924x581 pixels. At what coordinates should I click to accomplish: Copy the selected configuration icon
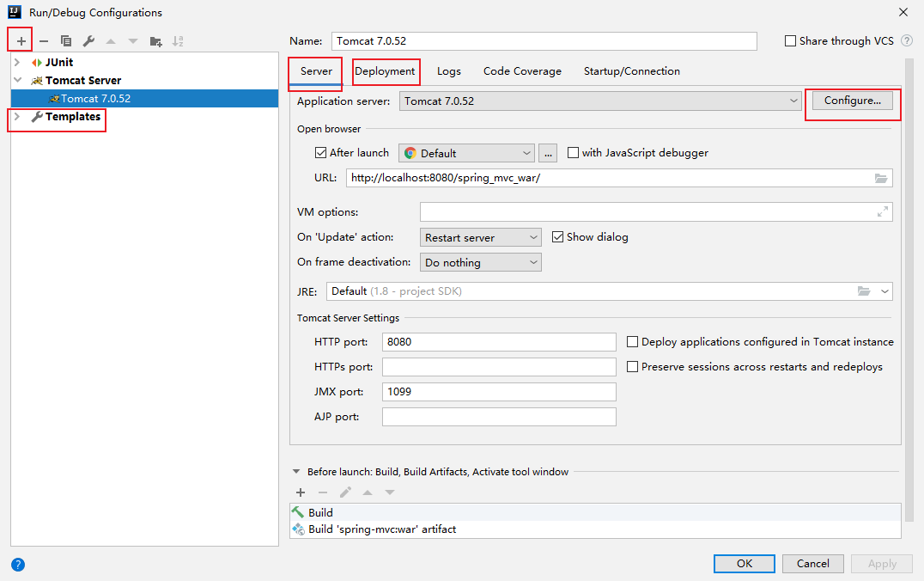[x=66, y=41]
